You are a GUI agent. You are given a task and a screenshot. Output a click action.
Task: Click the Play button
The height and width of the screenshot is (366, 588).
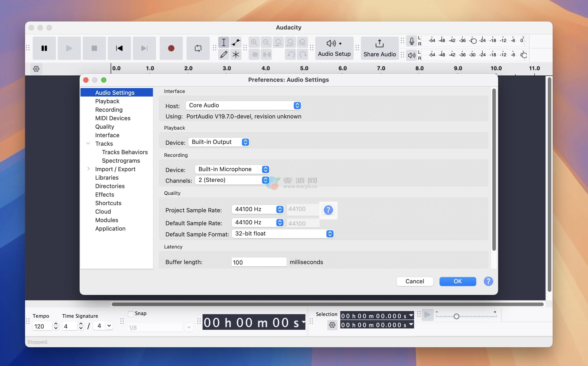pos(69,48)
